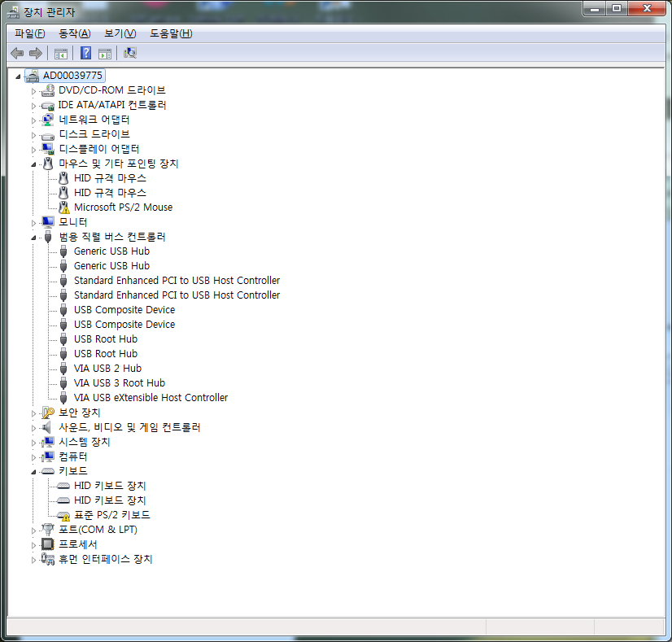
Task: Open the 동작(A) menu
Action: coord(75,33)
